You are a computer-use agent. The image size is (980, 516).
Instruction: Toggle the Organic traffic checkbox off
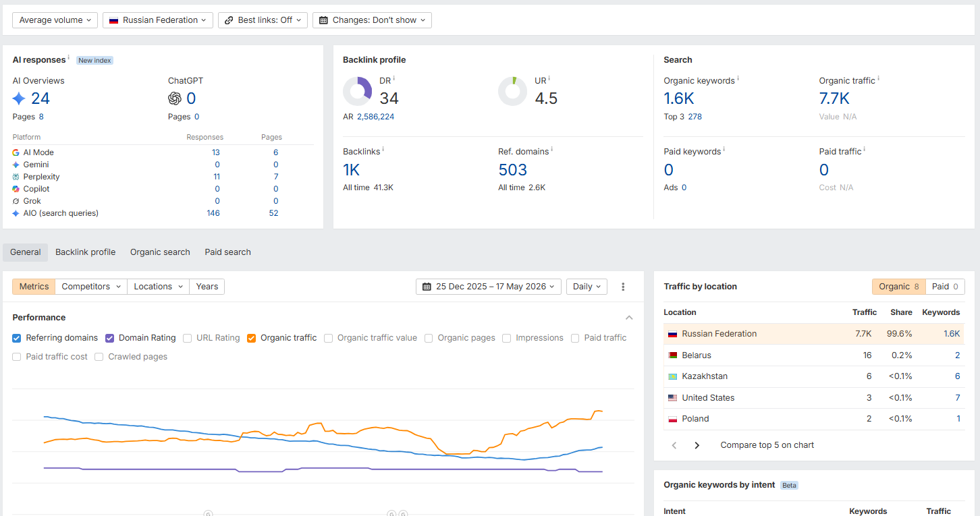click(x=252, y=338)
